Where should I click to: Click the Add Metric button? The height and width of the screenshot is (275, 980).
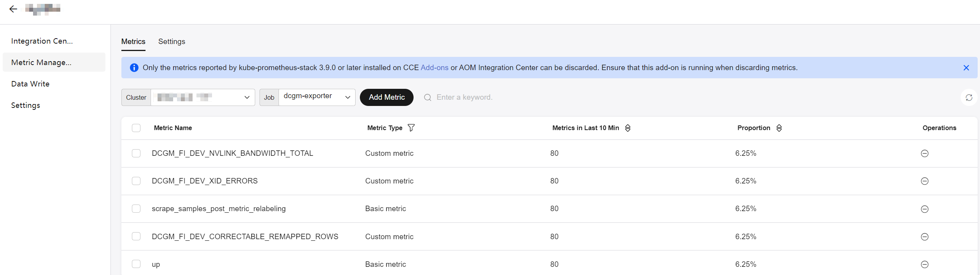pyautogui.click(x=387, y=97)
